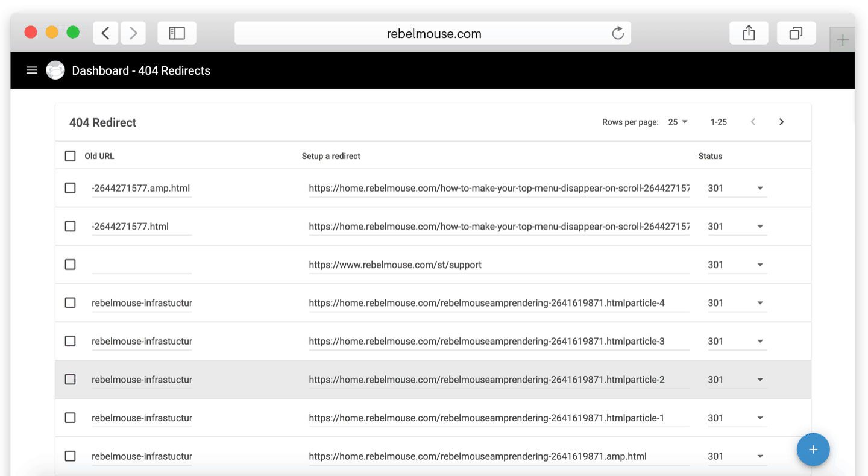Toggle the Safari sidebar button

(x=177, y=33)
